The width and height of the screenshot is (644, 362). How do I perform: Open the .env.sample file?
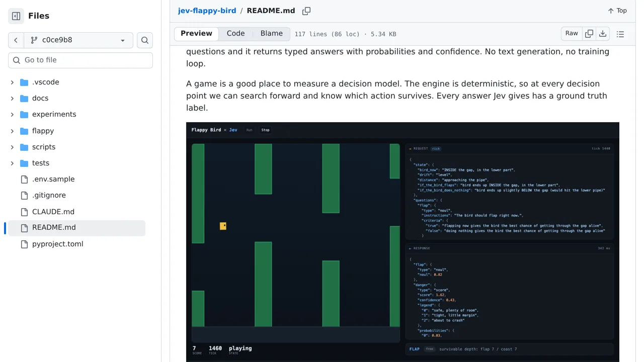(x=53, y=179)
